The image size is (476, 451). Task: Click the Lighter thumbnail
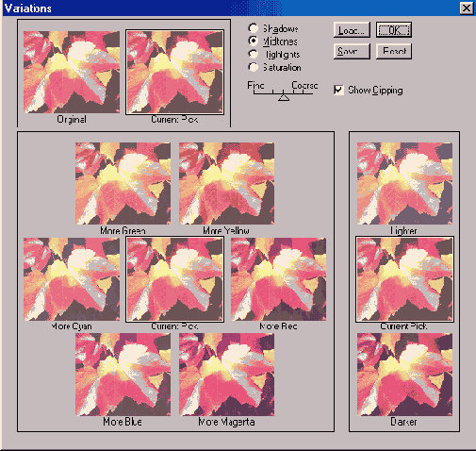[x=404, y=183]
